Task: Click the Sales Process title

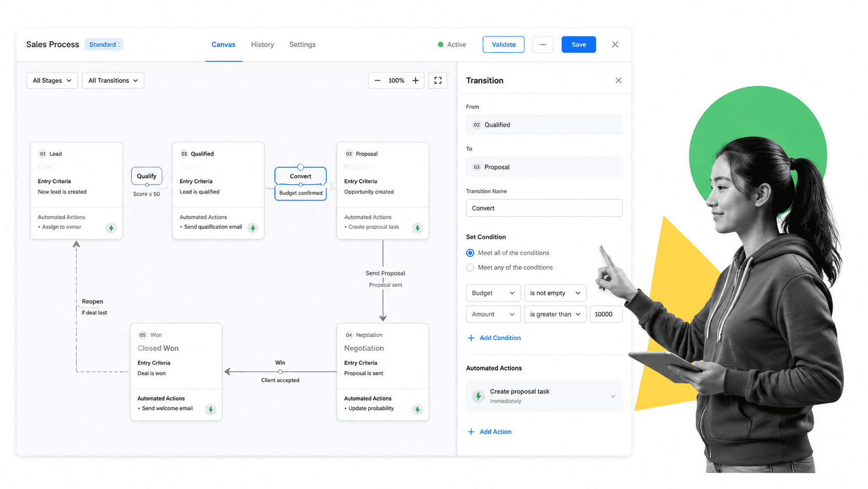Action: tap(52, 45)
